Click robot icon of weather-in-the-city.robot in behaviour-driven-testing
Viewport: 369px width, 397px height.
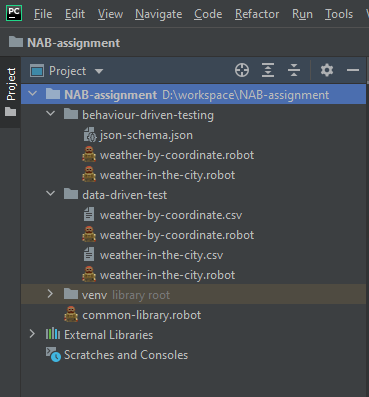89,174
